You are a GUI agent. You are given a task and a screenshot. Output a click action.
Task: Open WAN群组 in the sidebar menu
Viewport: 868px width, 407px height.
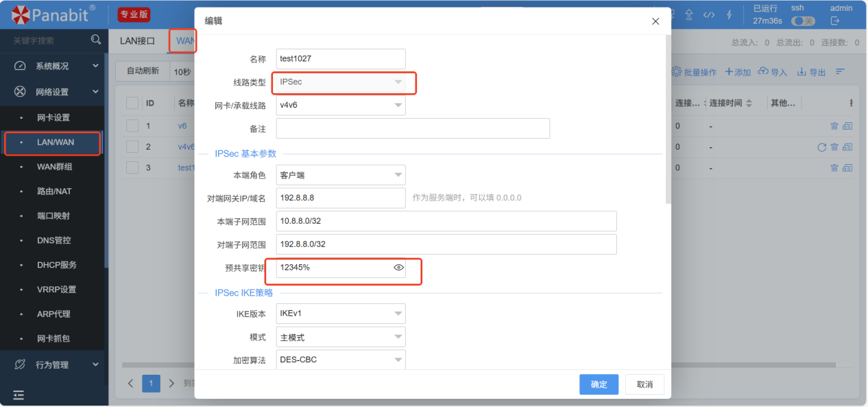54,167
